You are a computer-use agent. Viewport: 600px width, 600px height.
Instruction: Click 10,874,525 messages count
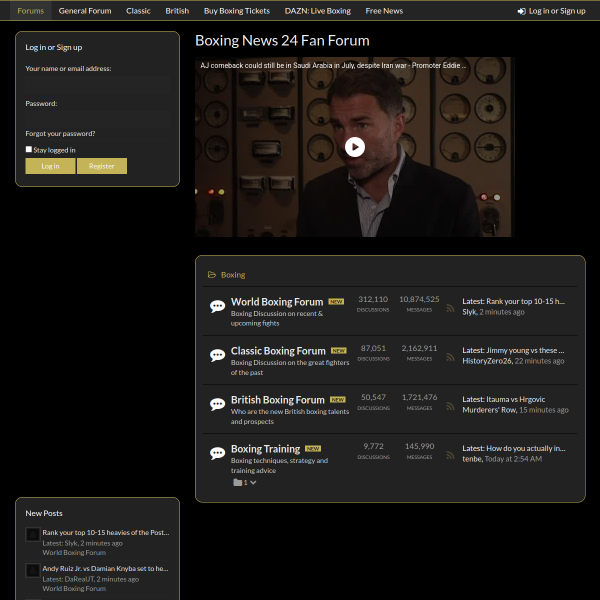pos(419,299)
